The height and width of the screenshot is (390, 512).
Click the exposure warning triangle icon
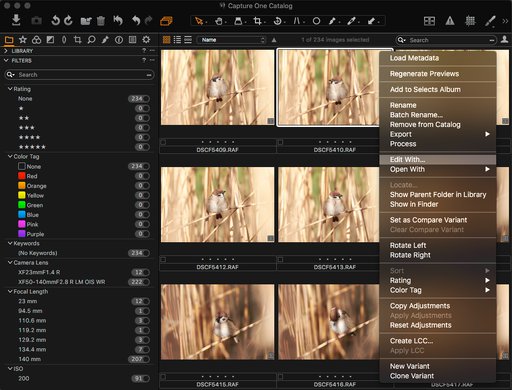point(450,21)
